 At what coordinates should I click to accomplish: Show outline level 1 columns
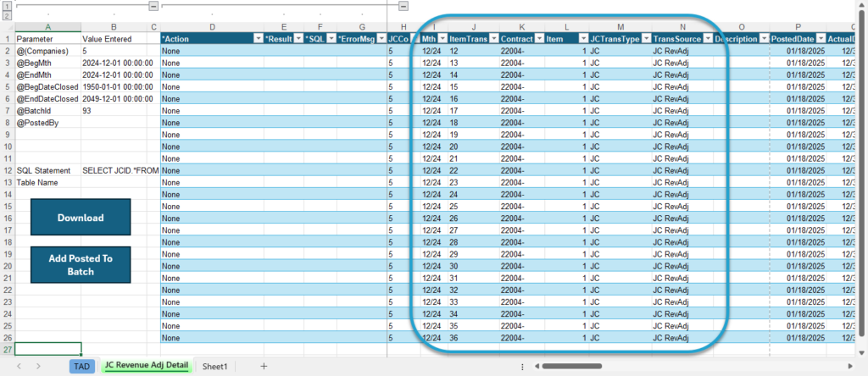7,6
